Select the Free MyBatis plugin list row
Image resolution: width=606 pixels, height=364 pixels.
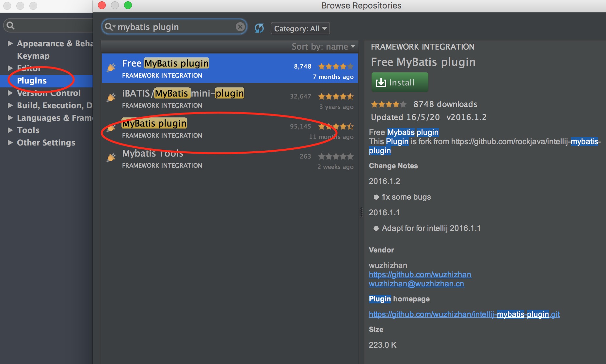click(x=230, y=68)
